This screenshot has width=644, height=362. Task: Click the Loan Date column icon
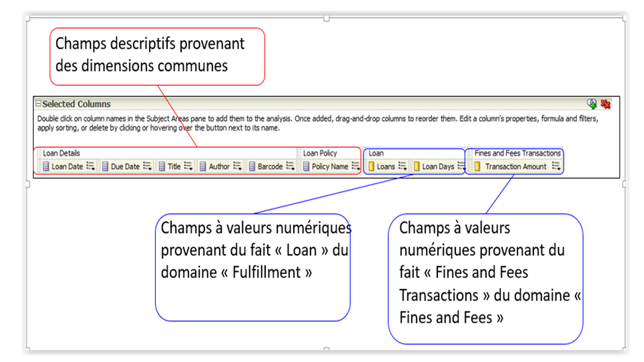(x=46, y=166)
